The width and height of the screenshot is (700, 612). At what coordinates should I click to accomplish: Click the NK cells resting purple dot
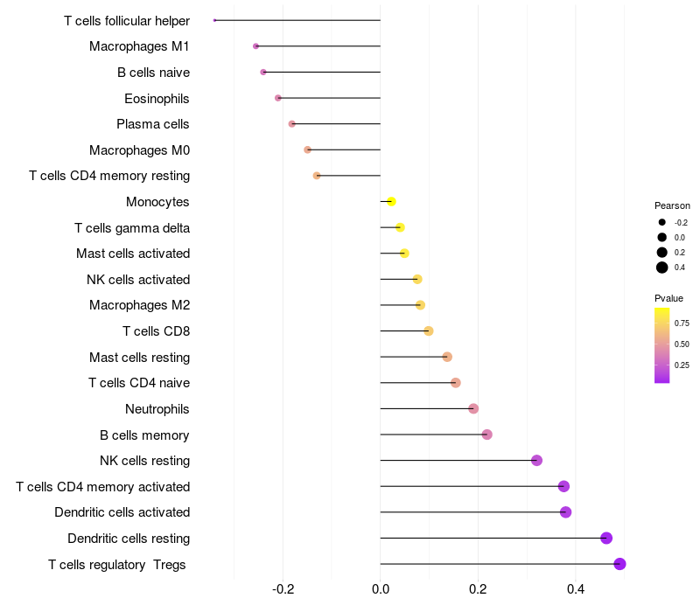(x=536, y=461)
